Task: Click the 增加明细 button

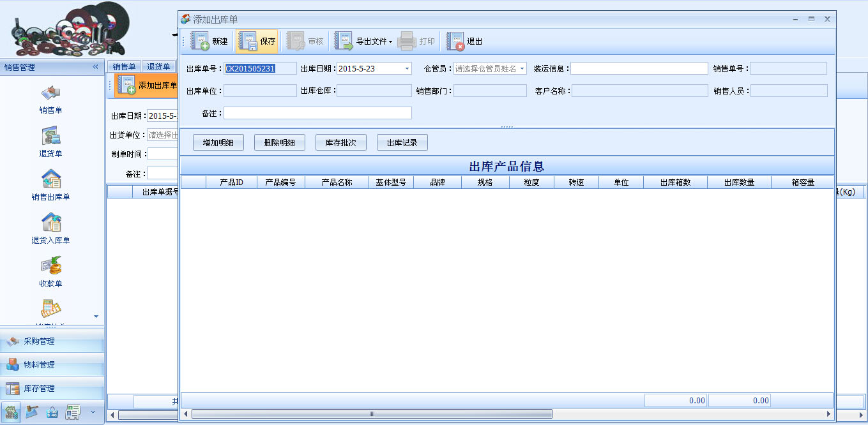Action: click(218, 143)
